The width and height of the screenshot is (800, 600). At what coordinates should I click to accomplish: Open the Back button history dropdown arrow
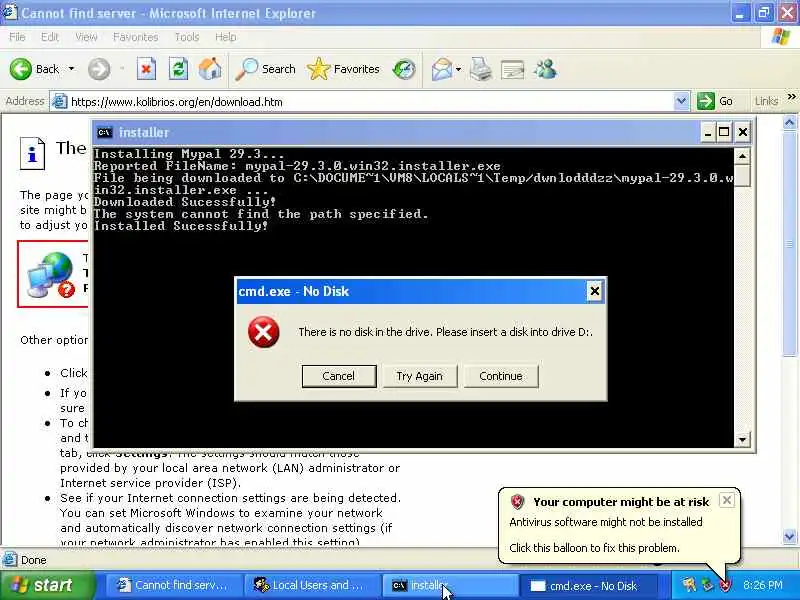pyautogui.click(x=71, y=69)
